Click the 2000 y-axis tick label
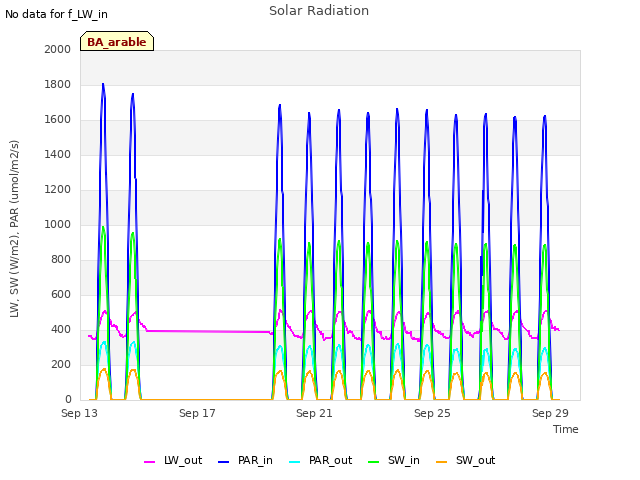The width and height of the screenshot is (640, 480). point(58,49)
